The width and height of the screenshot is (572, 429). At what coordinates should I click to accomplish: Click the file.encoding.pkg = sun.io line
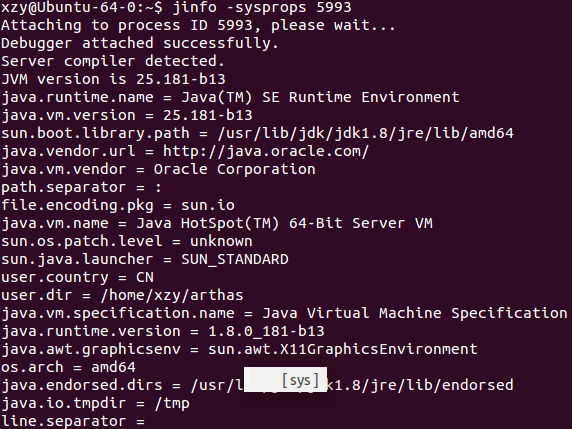[x=118, y=205]
